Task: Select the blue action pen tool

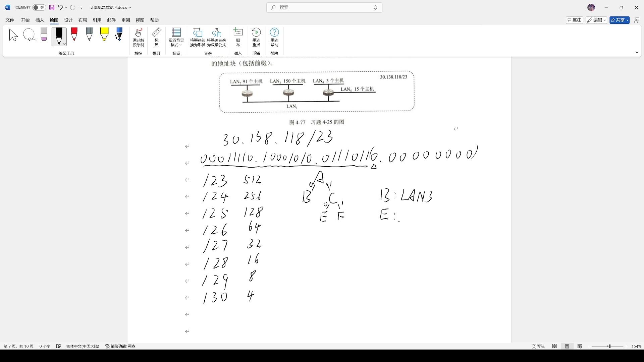Action: pos(119,35)
